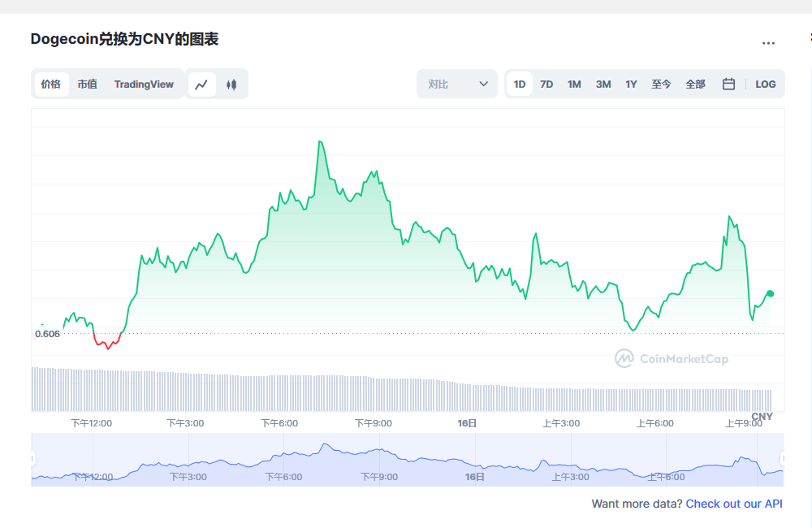Click the 16日 main axis date label

467,423
